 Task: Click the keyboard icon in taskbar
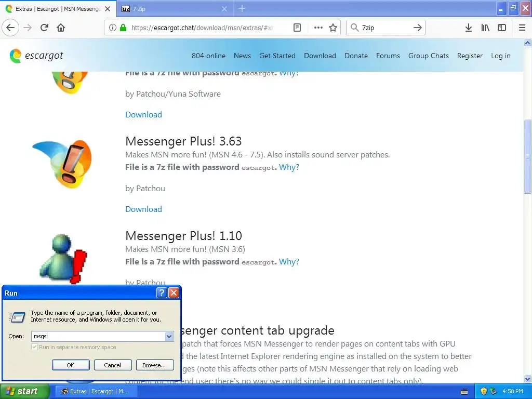(x=464, y=392)
